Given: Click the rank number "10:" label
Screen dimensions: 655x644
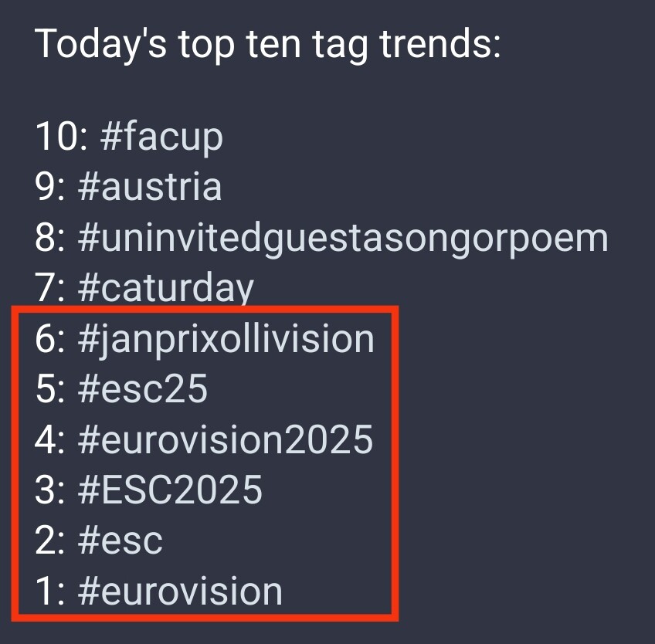Looking at the screenshot, I should (x=62, y=136).
